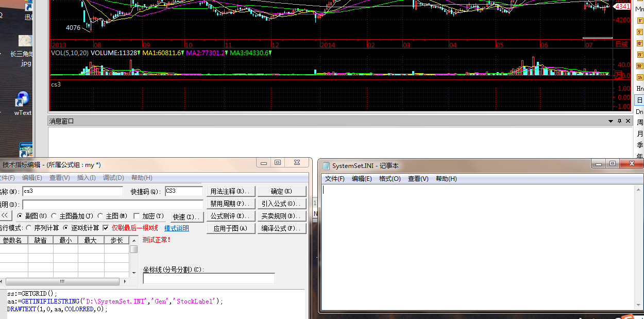Choose the 30-minute period icon

640,66
